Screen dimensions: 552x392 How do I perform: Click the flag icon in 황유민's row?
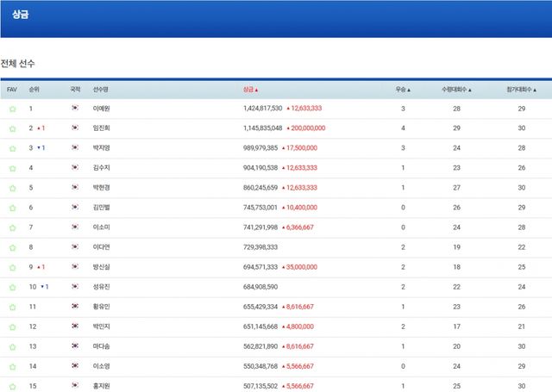click(75, 307)
